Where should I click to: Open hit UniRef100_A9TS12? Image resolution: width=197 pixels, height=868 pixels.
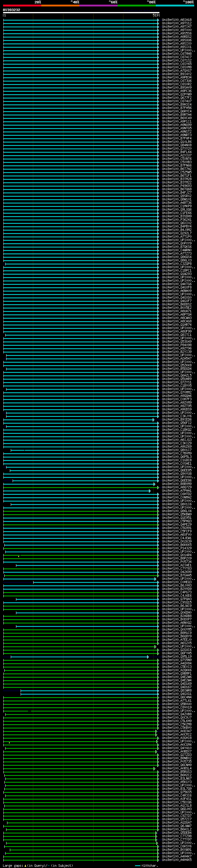(x=177, y=23)
